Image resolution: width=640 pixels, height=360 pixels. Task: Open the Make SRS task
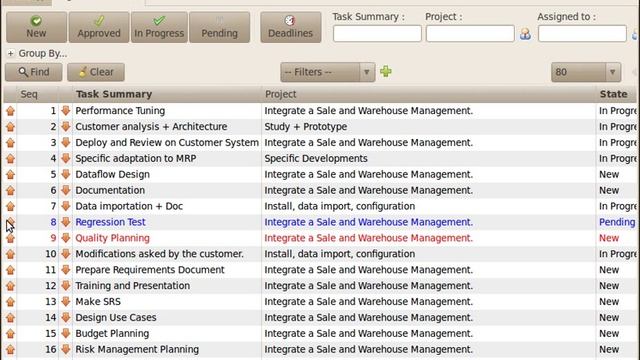[x=98, y=302]
